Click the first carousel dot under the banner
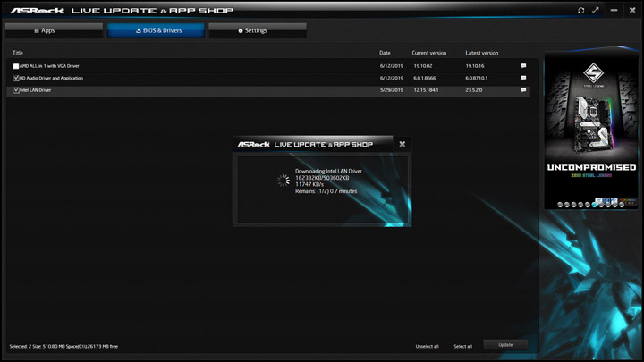The image size is (644, 362). point(560,205)
